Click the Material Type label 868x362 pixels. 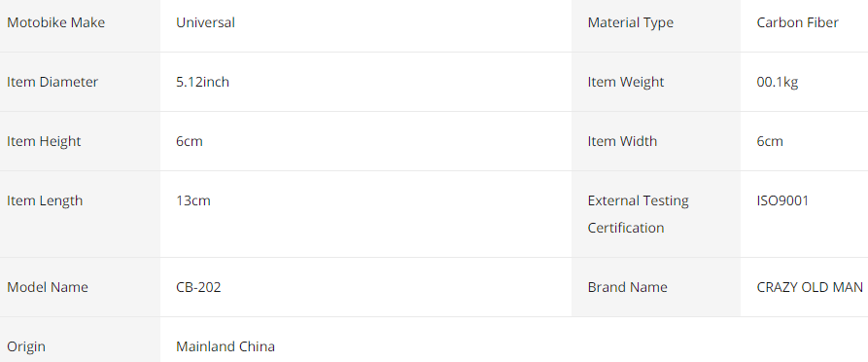pos(631,22)
